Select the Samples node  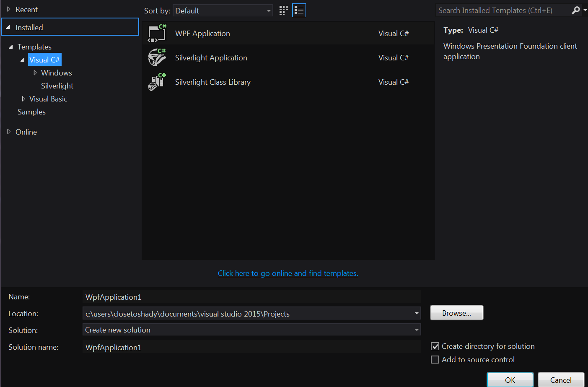(31, 112)
